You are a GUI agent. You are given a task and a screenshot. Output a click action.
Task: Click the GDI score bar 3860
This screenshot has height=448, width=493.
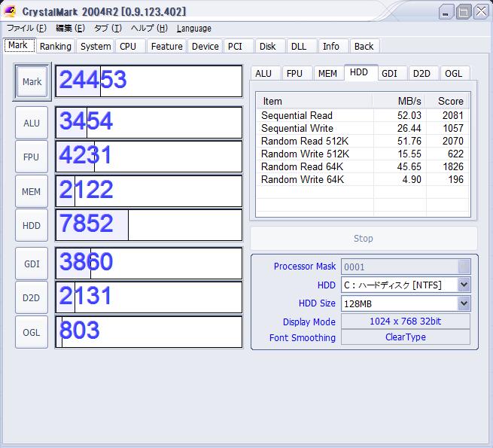click(149, 264)
